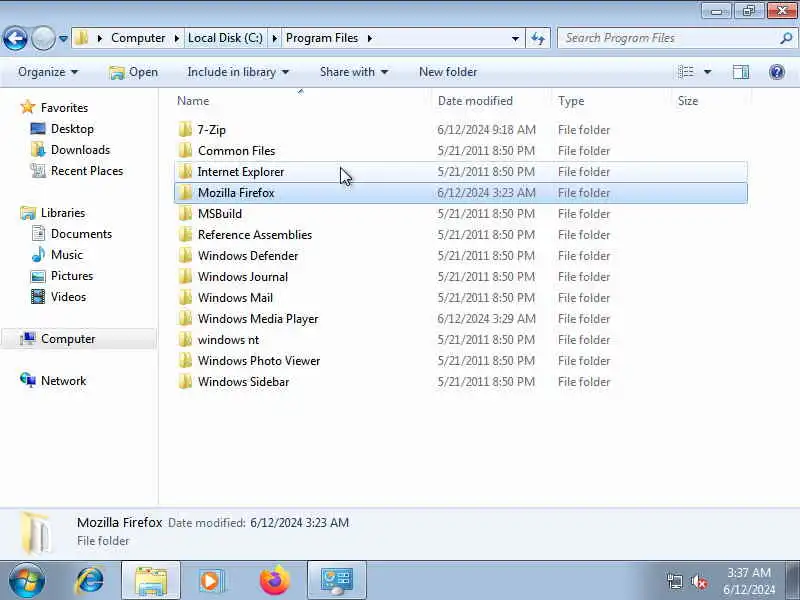Select the Windows Mail folder icon

click(x=186, y=297)
